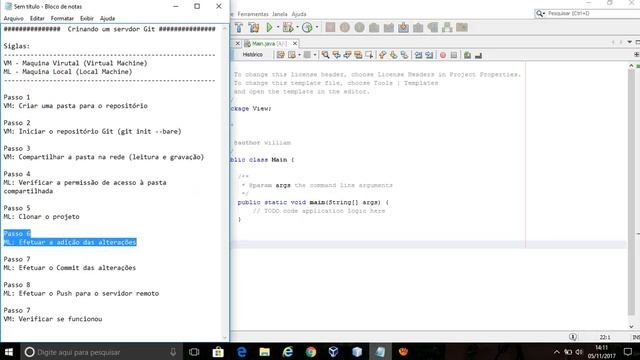Image resolution: width=640 pixels, height=360 pixels.
Task: Click the find next occurrence icon
Action: click(x=347, y=55)
